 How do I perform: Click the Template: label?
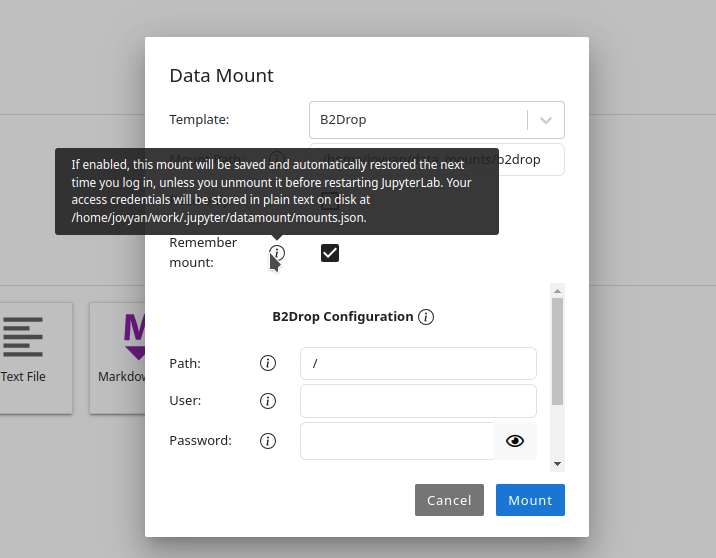(199, 120)
